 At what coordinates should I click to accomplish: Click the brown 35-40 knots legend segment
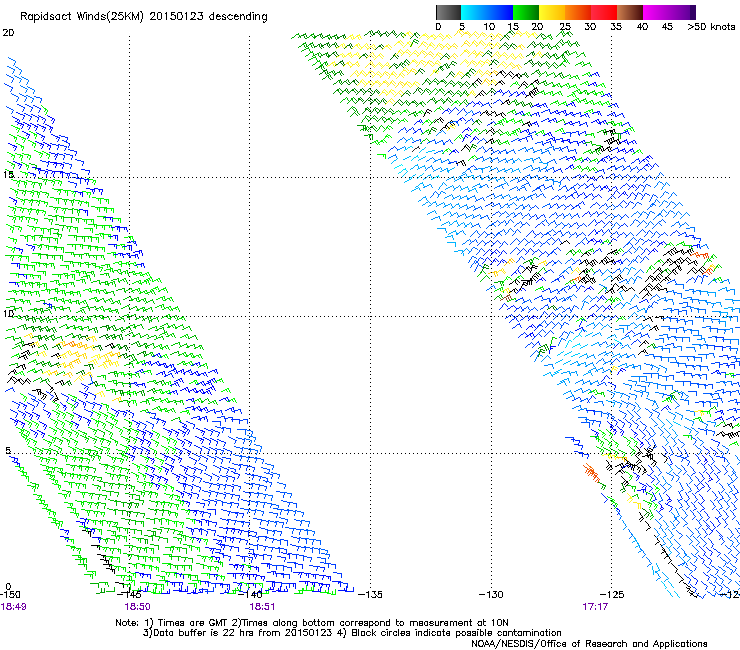click(x=630, y=12)
